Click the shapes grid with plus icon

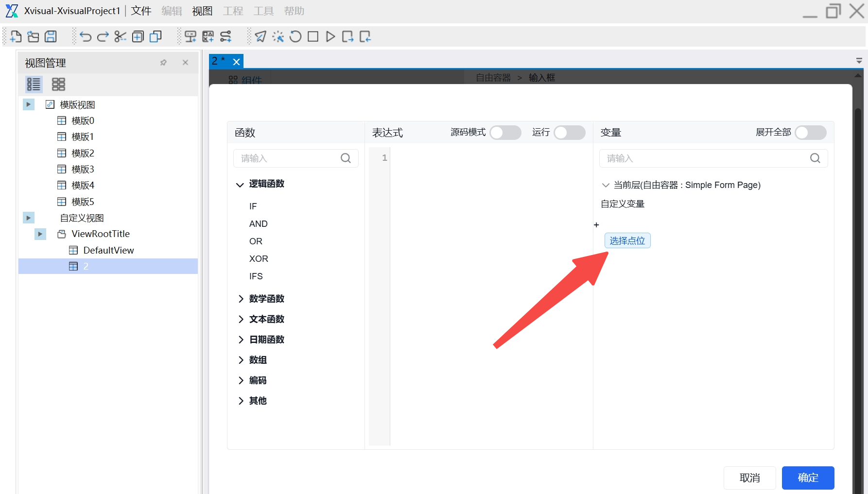[208, 36]
